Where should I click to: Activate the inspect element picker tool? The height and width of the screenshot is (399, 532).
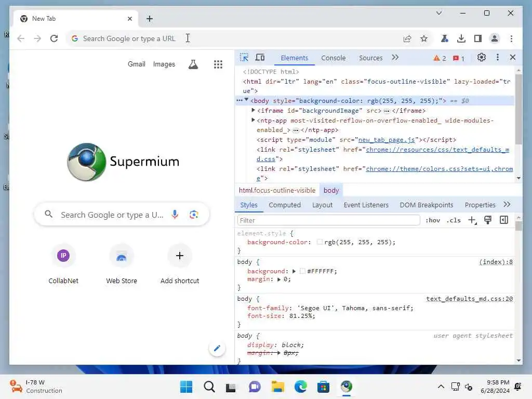(244, 57)
